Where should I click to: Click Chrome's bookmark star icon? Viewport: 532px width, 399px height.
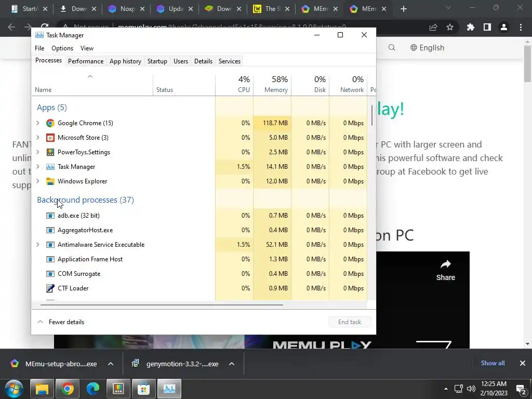450,27
